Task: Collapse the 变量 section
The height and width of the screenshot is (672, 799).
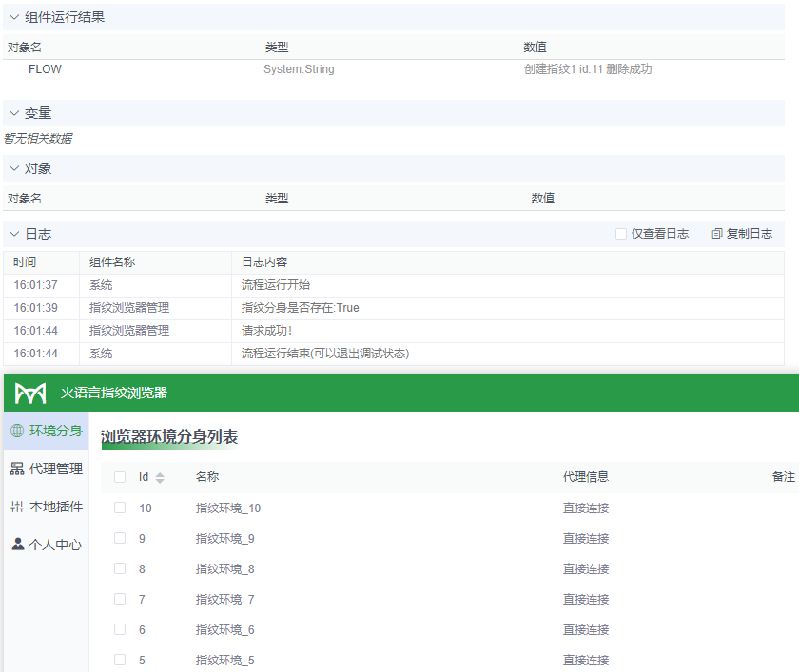Action: click(12, 112)
